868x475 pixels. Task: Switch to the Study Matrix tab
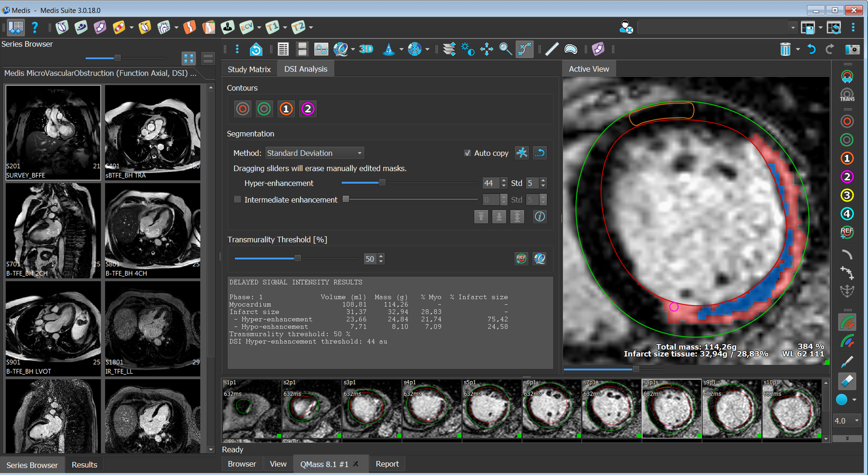point(249,69)
